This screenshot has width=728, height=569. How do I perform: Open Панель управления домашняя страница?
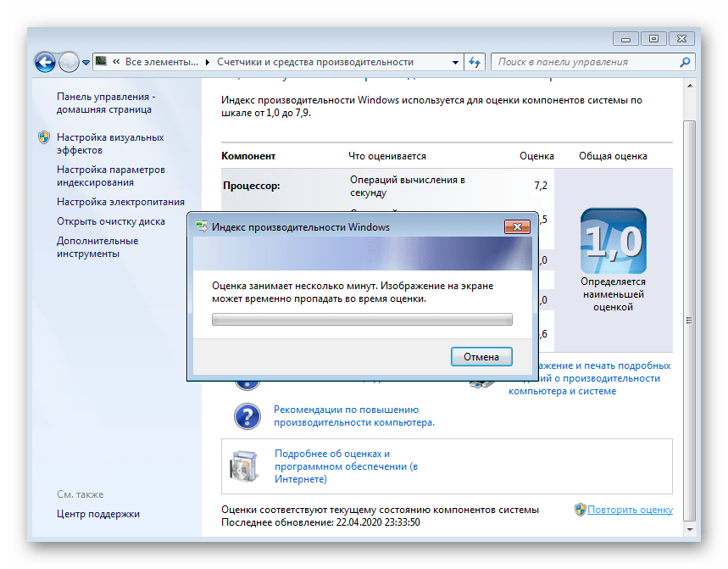pyautogui.click(x=105, y=103)
